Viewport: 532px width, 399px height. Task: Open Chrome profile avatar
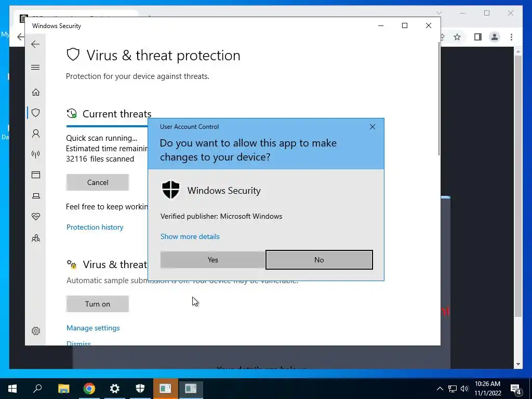click(x=495, y=37)
